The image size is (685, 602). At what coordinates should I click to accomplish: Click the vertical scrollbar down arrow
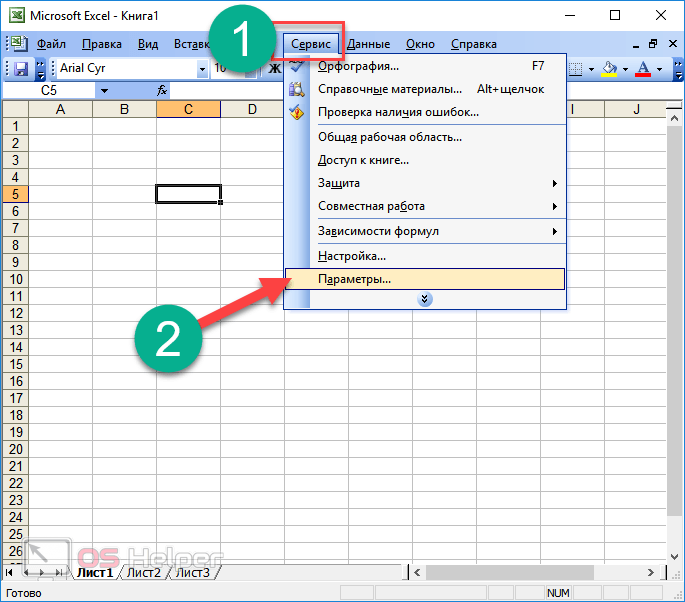click(674, 557)
